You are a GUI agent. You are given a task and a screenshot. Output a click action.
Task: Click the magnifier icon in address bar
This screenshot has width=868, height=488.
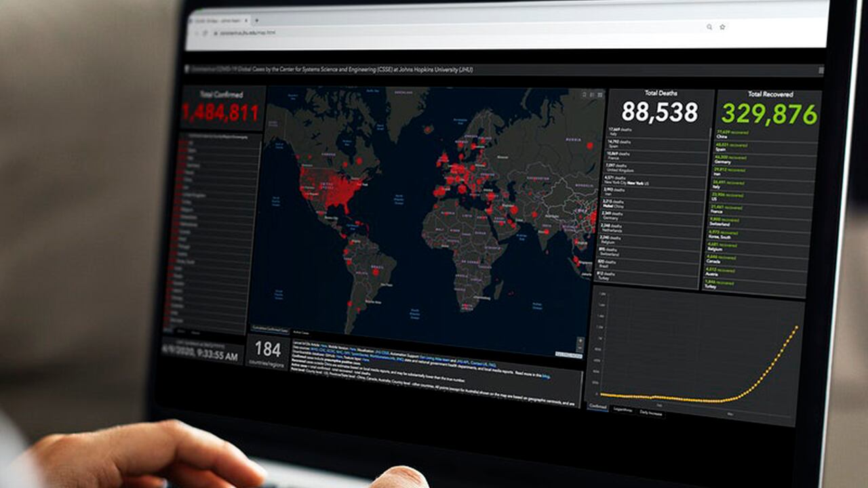click(709, 27)
